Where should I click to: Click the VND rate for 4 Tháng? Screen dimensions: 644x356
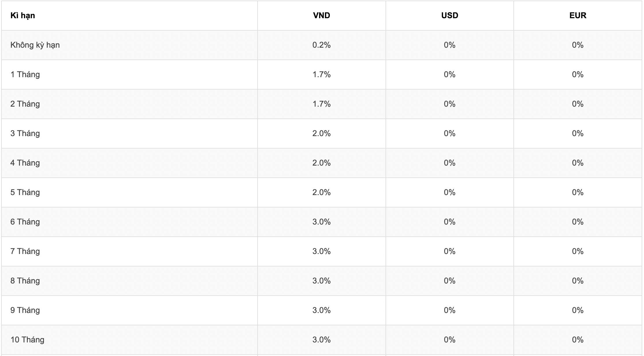321,163
